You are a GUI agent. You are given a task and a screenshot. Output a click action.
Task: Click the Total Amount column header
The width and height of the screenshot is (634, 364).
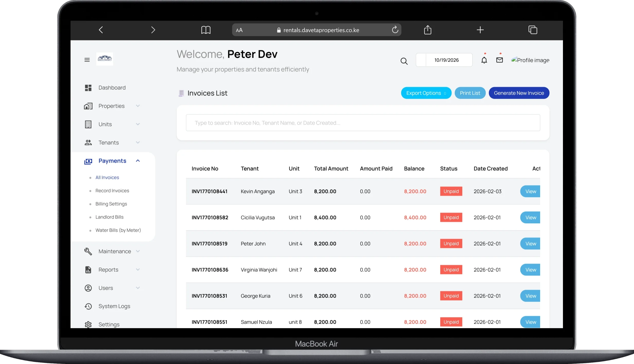click(331, 169)
